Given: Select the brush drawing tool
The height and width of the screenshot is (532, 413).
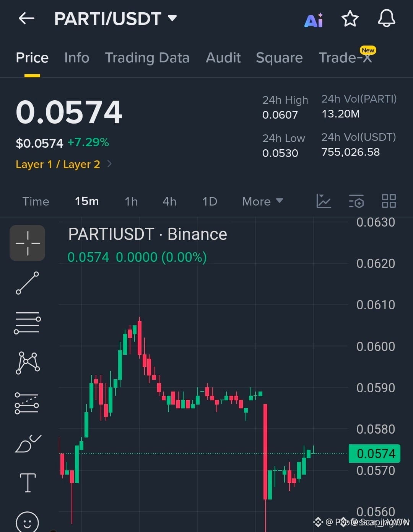Looking at the screenshot, I should (28, 444).
